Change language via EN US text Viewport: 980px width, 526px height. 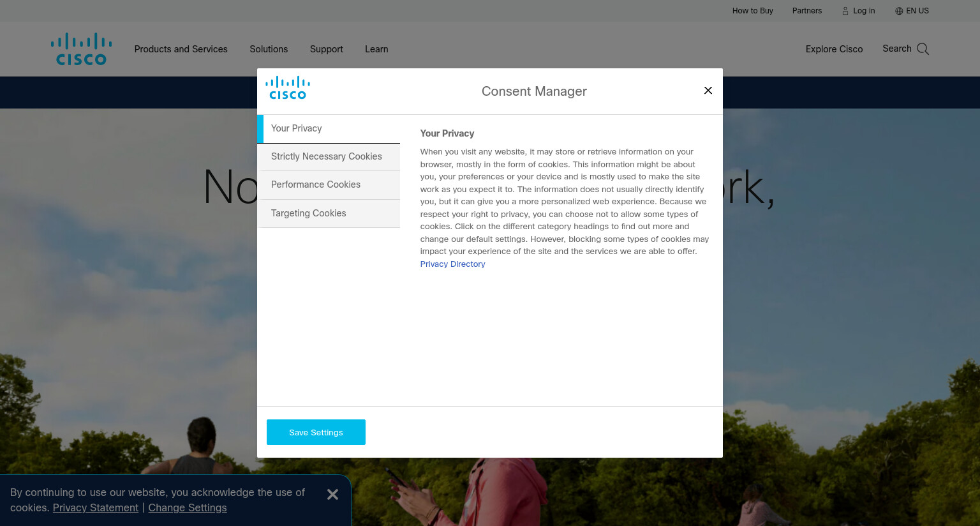click(x=917, y=11)
